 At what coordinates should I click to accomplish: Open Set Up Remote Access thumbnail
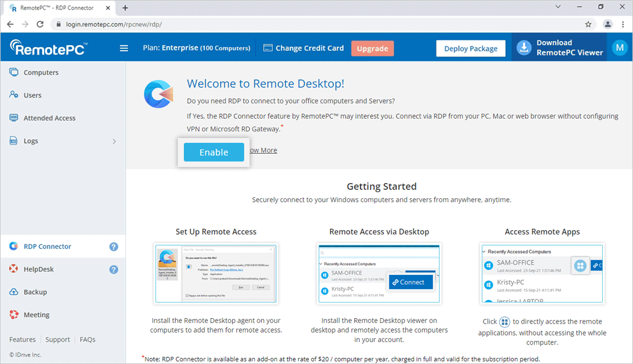216,274
